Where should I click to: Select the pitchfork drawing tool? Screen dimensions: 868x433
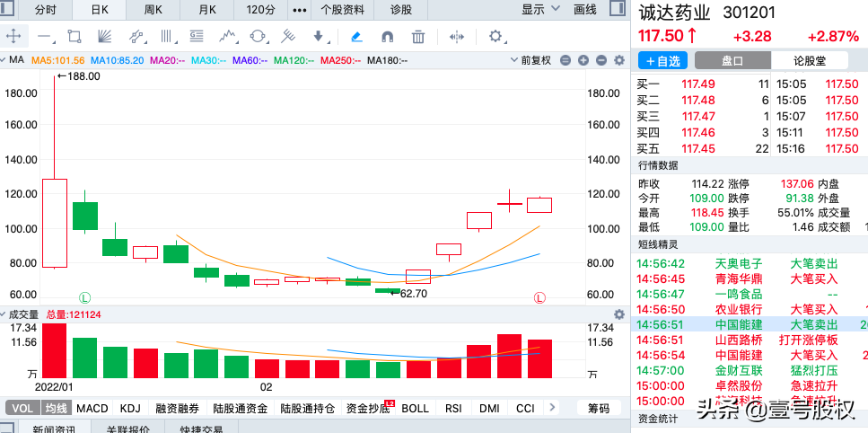288,37
